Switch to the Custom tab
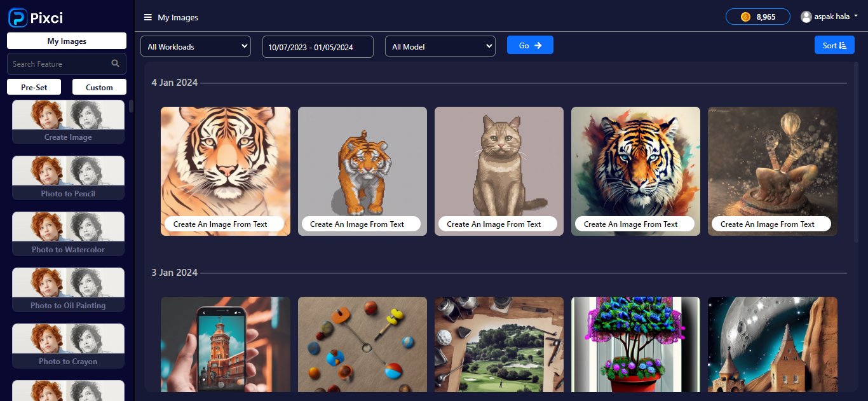Viewport: 868px width, 401px height. click(x=99, y=87)
